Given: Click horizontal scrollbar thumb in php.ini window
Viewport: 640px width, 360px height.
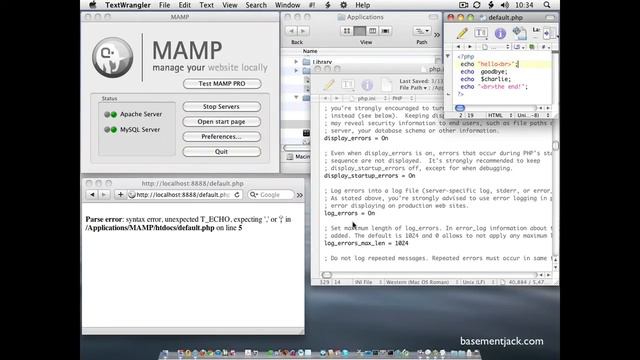Looking at the screenshot, I should [x=327, y=275].
